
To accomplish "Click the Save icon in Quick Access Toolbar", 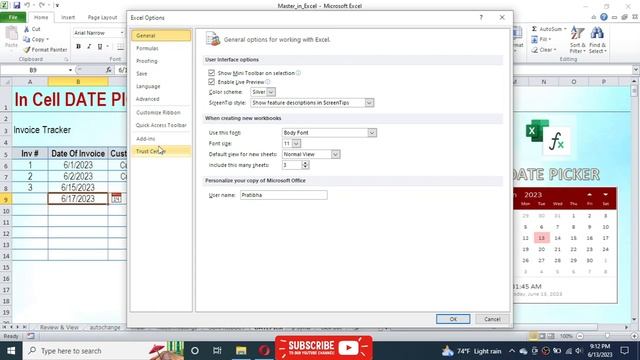I will pyautogui.click(x=16, y=5).
